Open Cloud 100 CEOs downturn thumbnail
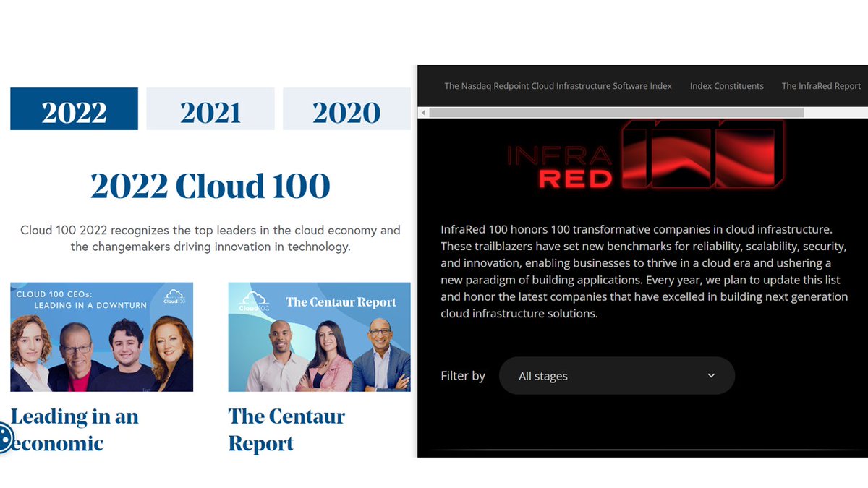 point(101,337)
